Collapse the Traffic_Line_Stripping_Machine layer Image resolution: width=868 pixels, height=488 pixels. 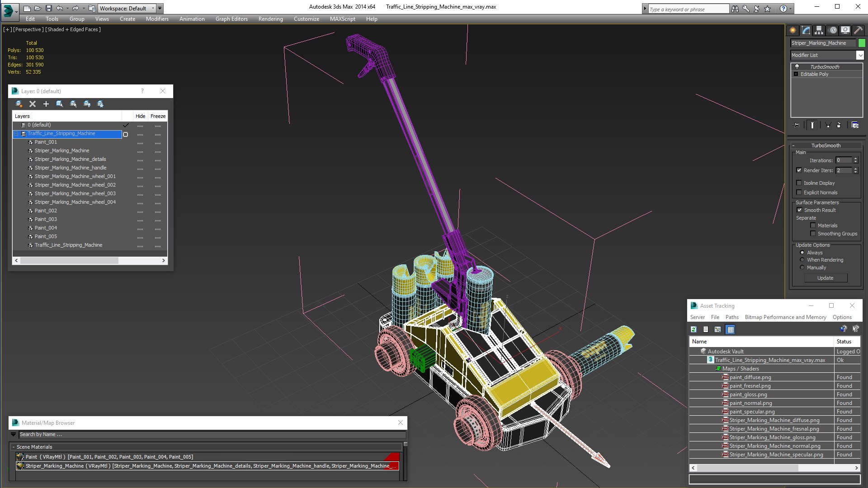coord(16,134)
